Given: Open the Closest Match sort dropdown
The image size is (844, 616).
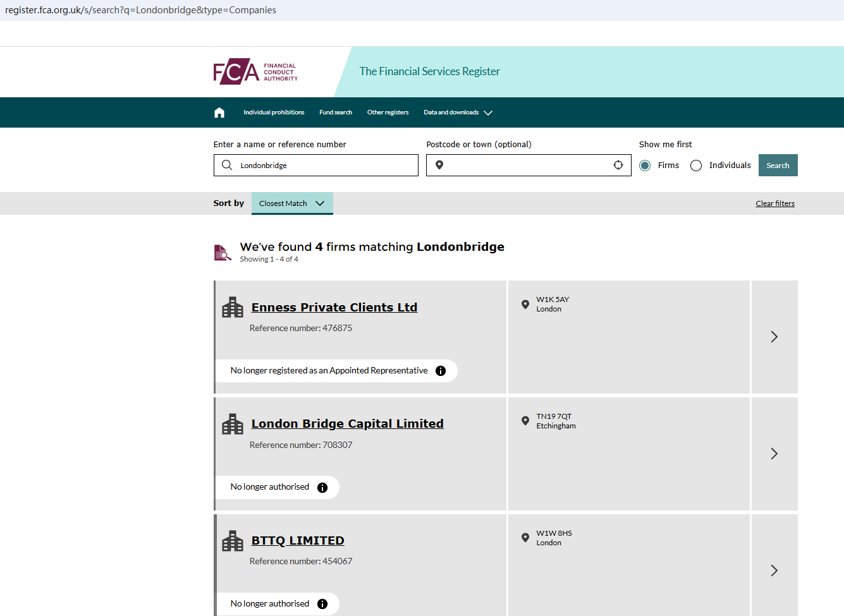Looking at the screenshot, I should 292,203.
